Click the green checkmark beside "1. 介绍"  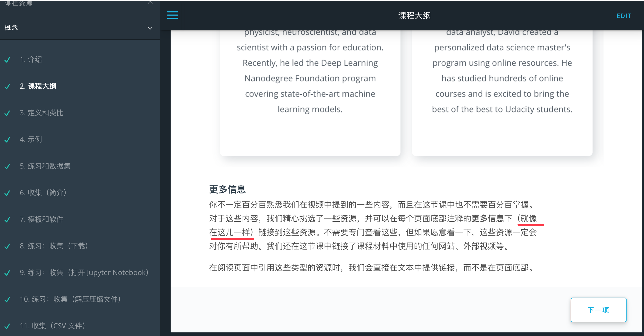tap(7, 59)
